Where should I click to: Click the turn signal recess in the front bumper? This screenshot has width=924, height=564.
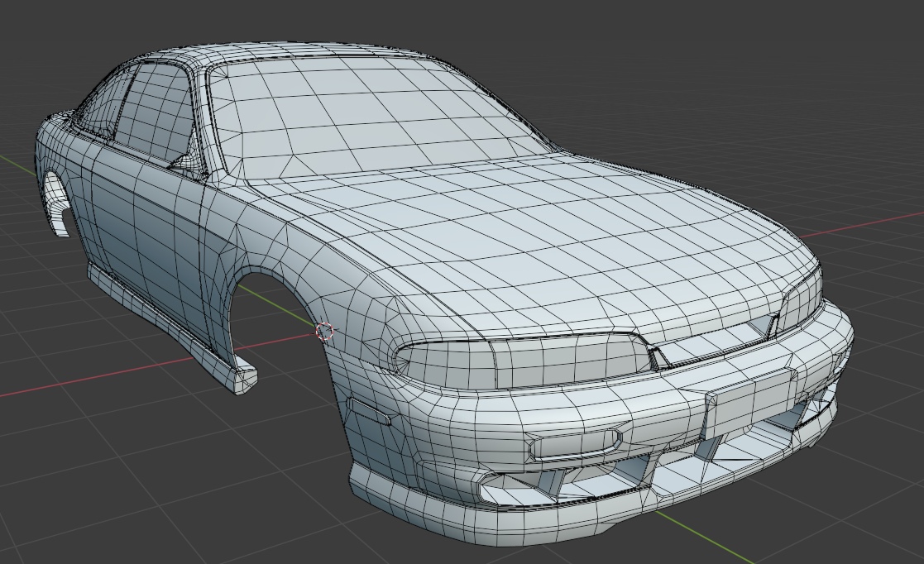coord(575,446)
